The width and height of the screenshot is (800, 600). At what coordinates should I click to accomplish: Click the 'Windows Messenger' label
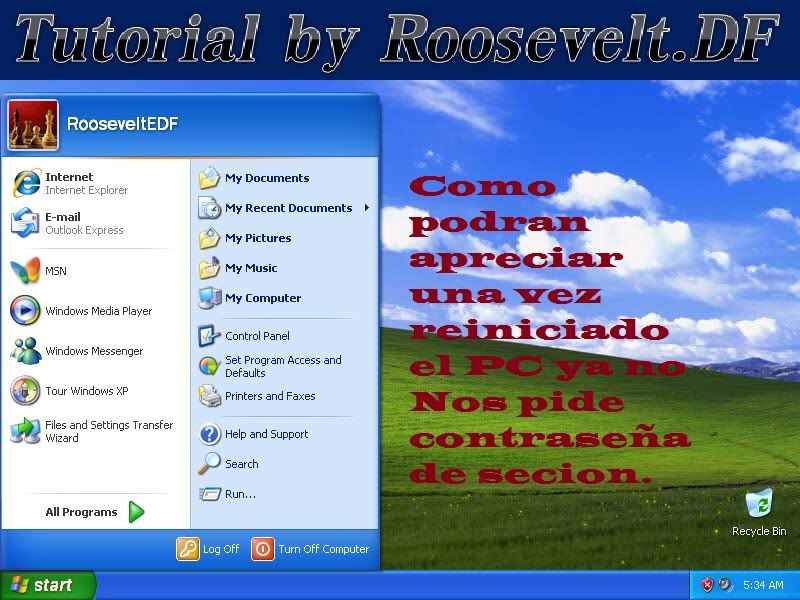pyautogui.click(x=94, y=351)
